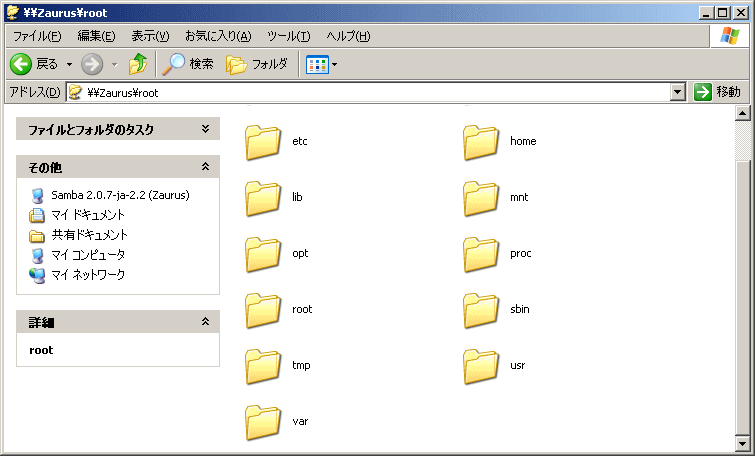Select the usr folder icon
755x456 pixels.
tap(481, 366)
